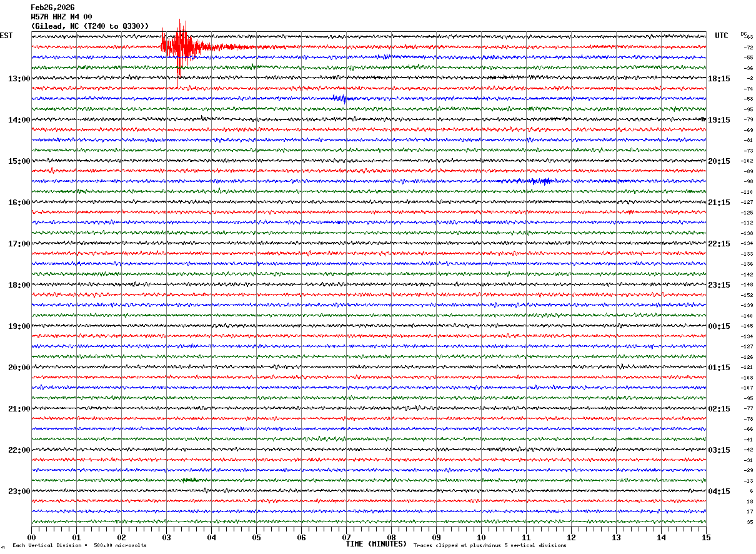Select the 02:15 UTC row label
Screen dimensions: 756x554
tap(719, 409)
